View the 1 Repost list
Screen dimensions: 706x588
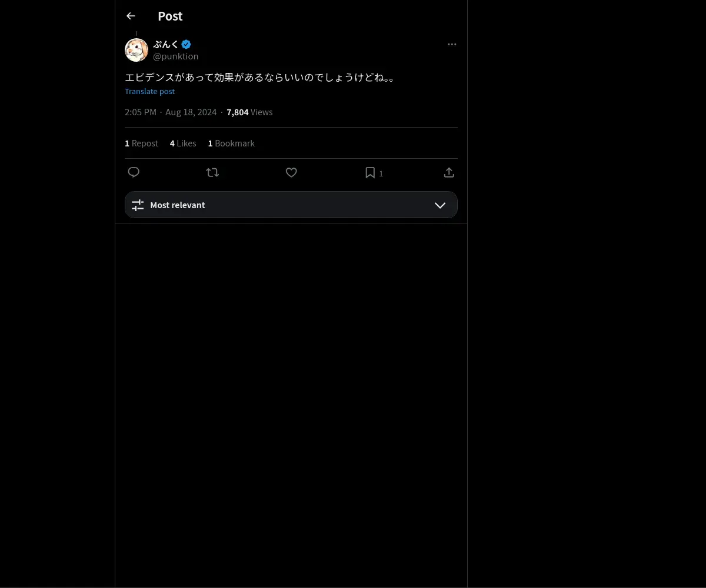point(141,143)
